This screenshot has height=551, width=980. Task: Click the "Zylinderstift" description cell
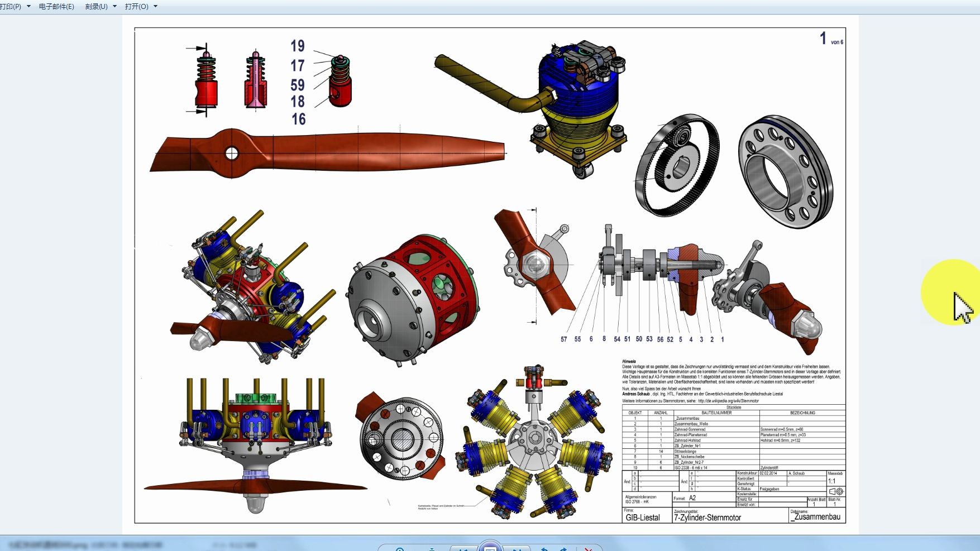click(769, 468)
